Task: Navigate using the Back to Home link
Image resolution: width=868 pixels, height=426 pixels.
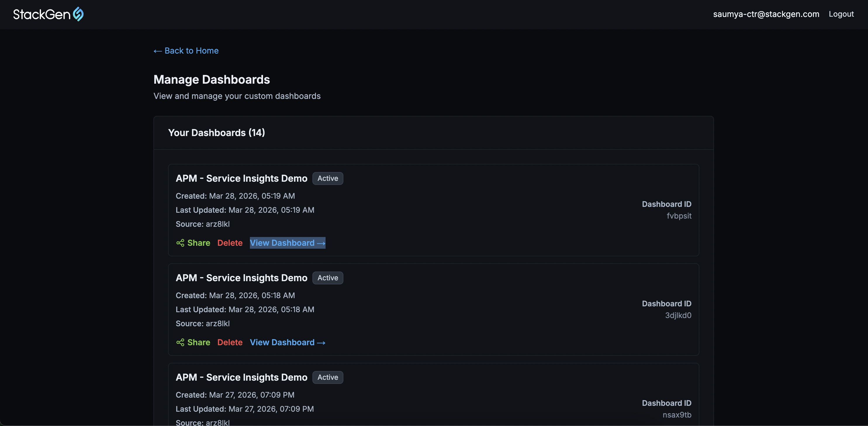Action: (x=191, y=51)
